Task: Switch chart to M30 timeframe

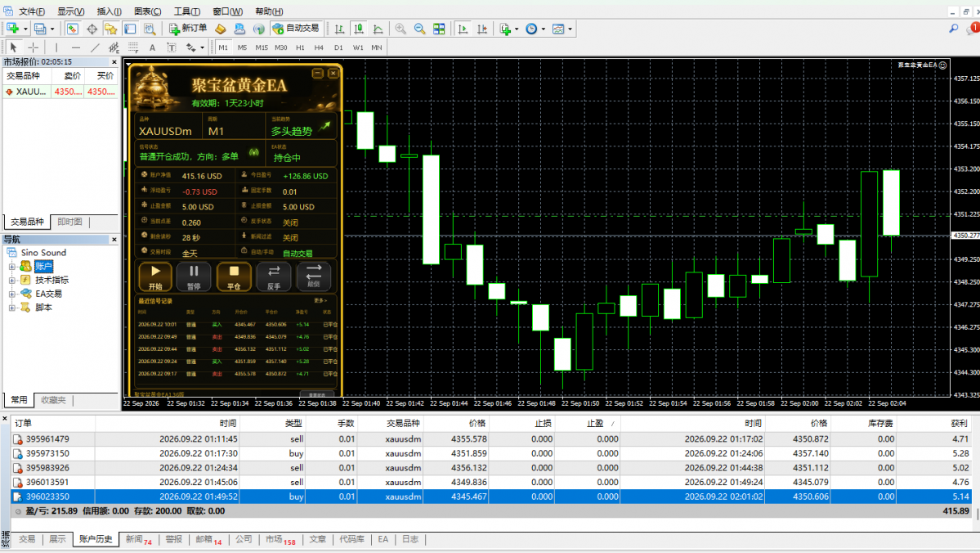Action: [280, 47]
